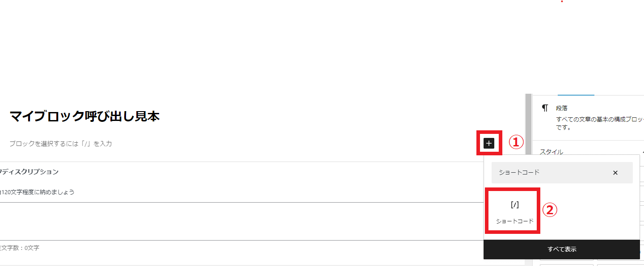Click the empty paragraph placeholder with「/」hint

61,144
